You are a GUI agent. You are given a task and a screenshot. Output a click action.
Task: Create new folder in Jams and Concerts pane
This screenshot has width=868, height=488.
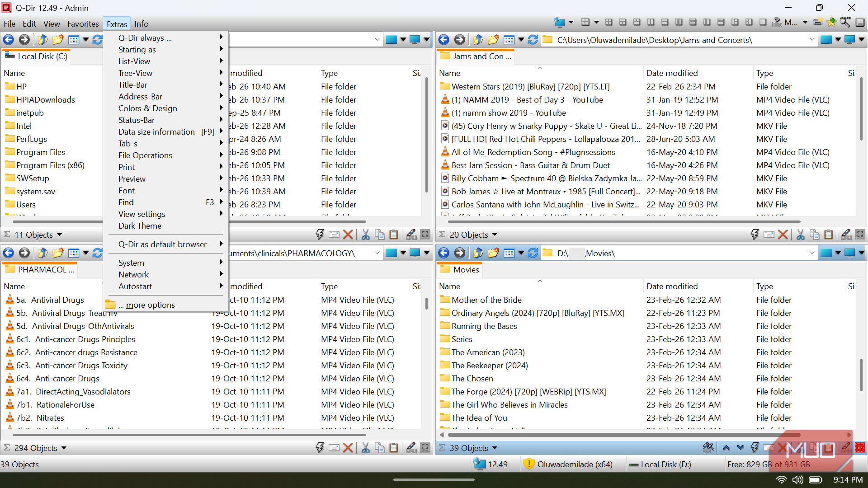(x=493, y=40)
